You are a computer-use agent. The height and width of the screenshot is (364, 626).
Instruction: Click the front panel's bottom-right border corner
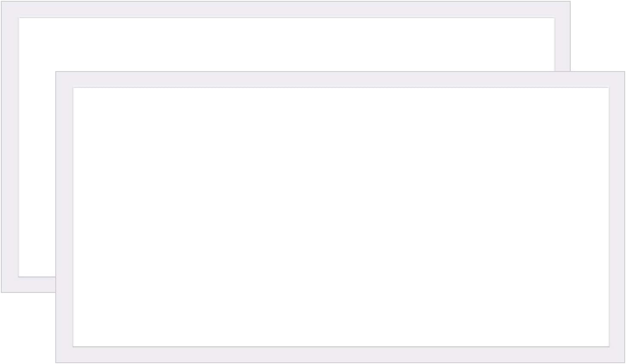617,355
